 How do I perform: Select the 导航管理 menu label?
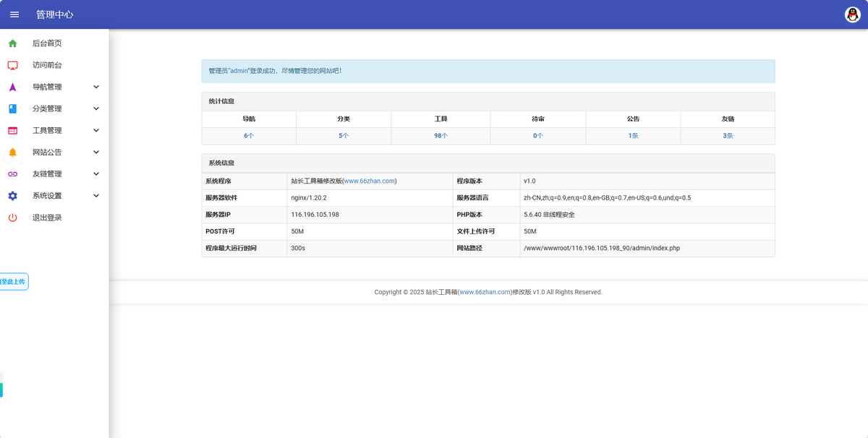click(47, 87)
